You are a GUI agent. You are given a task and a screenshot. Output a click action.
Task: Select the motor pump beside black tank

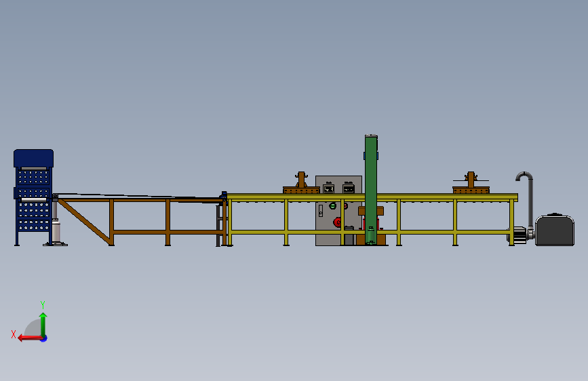point(520,235)
